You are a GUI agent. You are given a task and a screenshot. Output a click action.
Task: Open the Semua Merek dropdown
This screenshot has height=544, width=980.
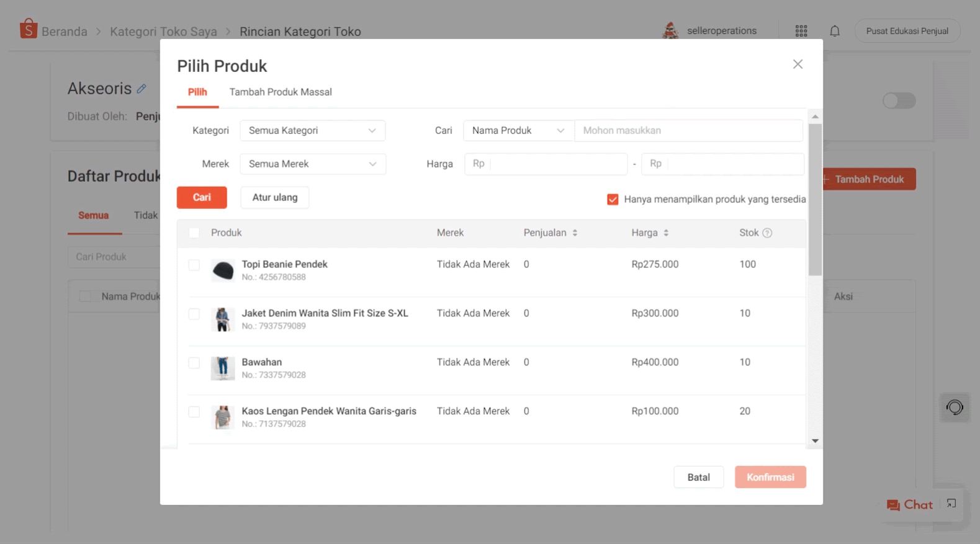coord(312,164)
